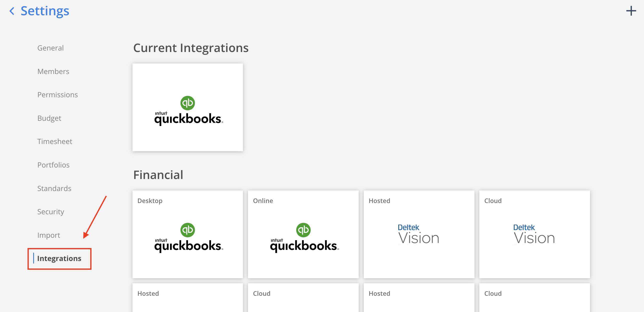Select Integrations in the sidebar
This screenshot has width=644, height=312.
tap(59, 258)
